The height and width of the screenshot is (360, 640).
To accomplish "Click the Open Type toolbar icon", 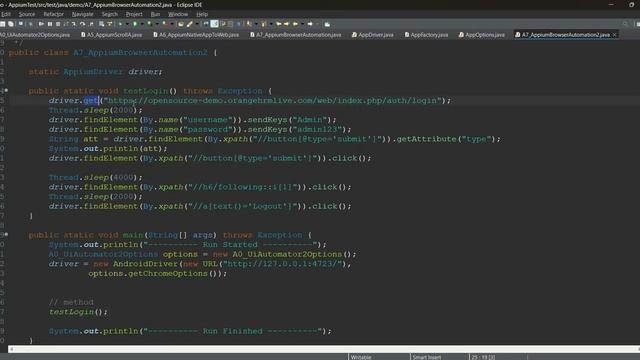I will pyautogui.click(x=181, y=24).
